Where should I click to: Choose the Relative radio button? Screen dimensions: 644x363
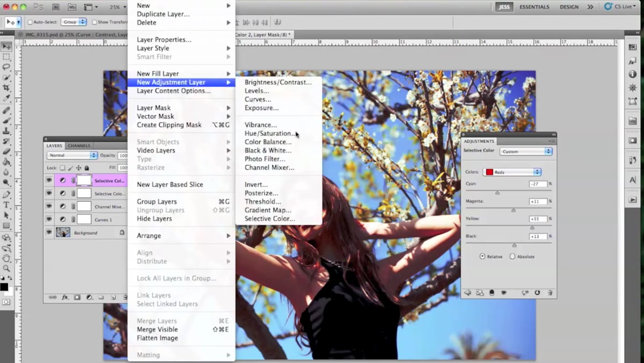coord(482,257)
